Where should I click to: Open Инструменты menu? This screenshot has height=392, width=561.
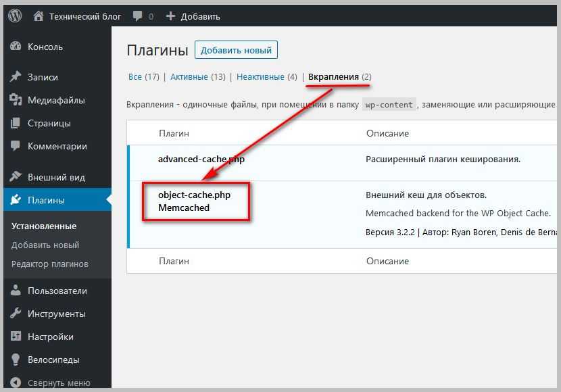[x=57, y=314]
